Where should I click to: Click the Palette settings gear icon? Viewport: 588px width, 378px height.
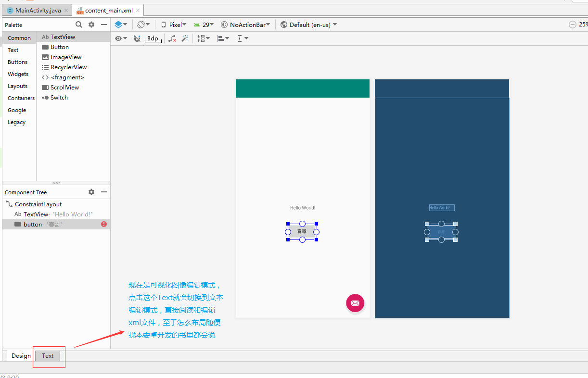[91, 25]
